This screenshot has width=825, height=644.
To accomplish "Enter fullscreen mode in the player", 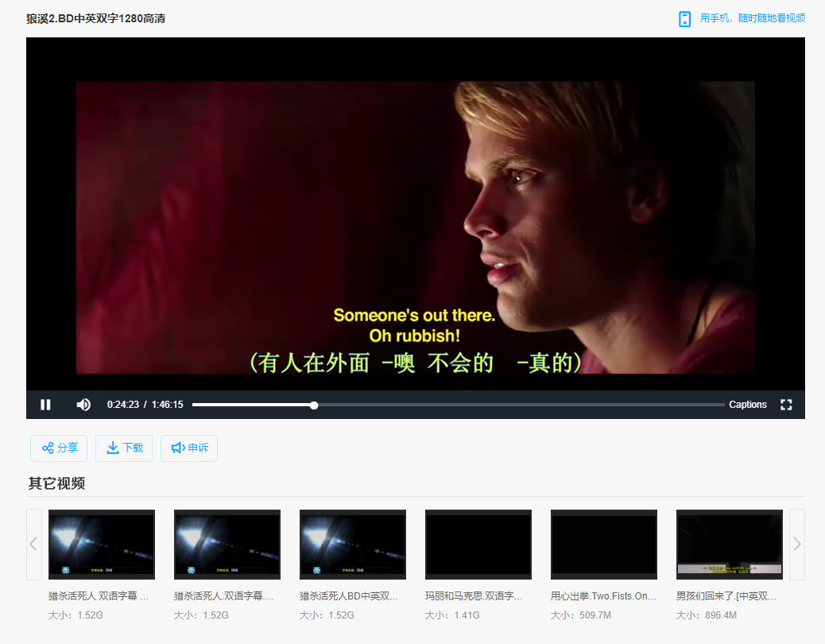I will click(786, 405).
